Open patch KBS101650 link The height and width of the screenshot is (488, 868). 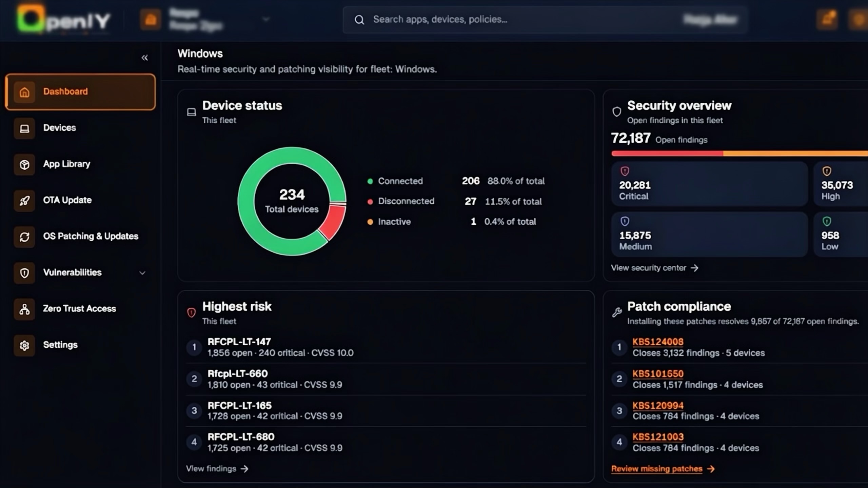click(x=658, y=373)
